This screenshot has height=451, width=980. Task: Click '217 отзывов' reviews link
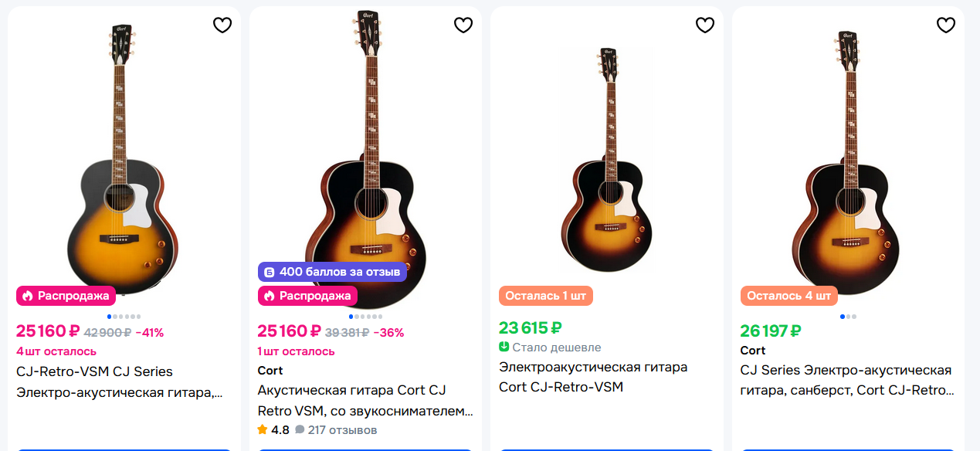[342, 430]
